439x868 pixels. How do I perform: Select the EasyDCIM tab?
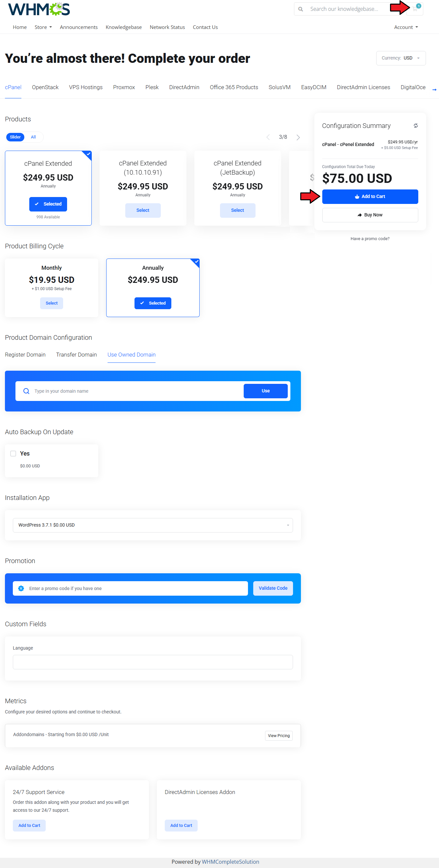click(x=314, y=87)
